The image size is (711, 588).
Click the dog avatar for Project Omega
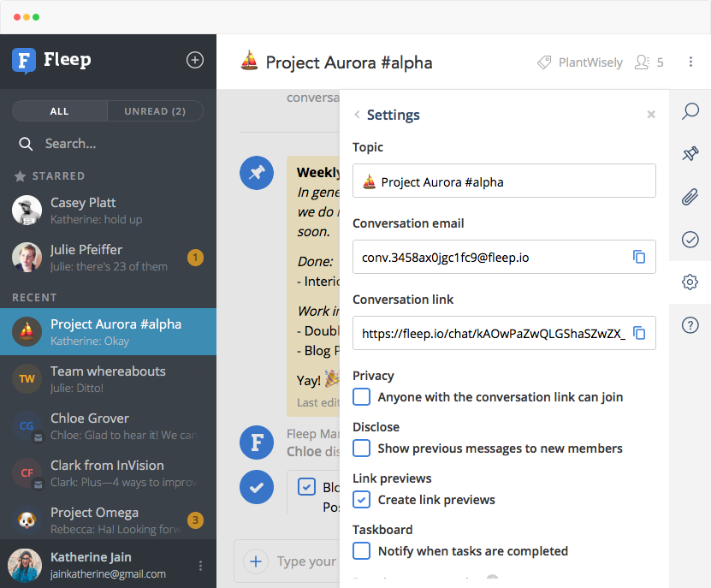click(x=27, y=520)
